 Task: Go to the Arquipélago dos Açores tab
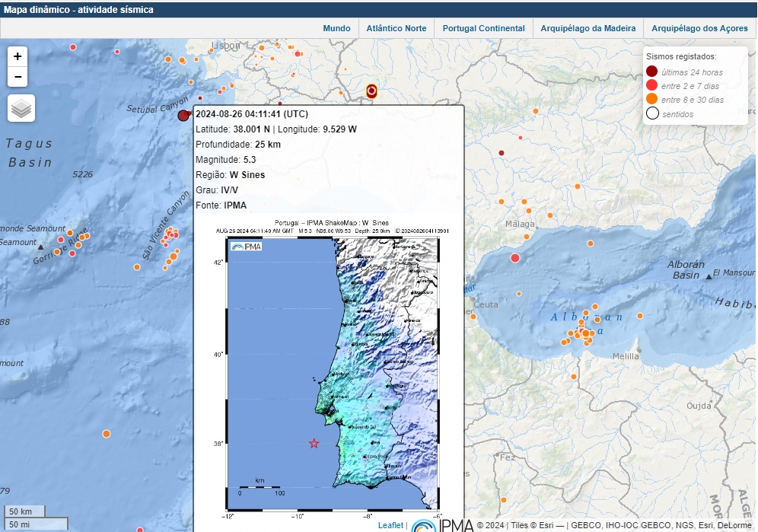coord(700,28)
